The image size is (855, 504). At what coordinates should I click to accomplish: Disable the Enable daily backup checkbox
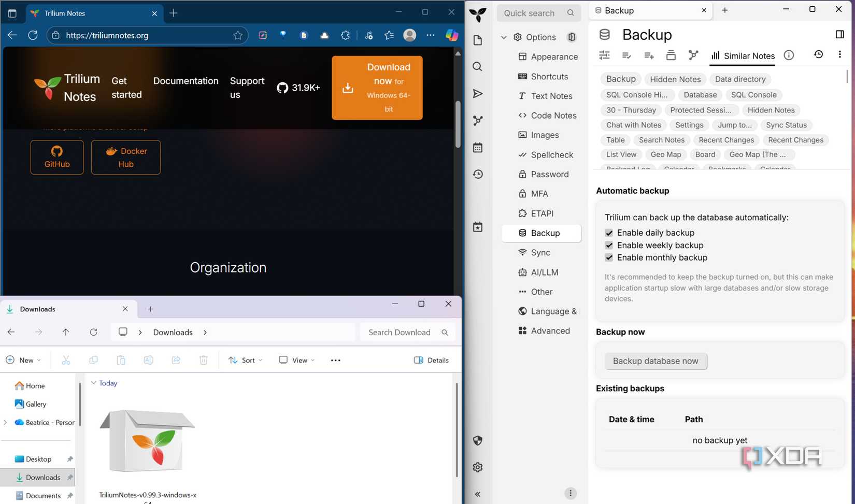[x=609, y=233]
